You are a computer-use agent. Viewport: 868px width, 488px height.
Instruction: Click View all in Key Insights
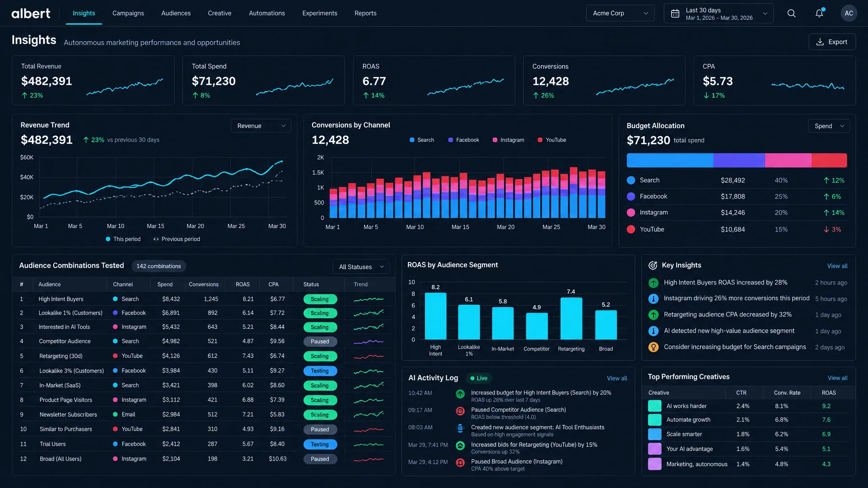(837, 266)
